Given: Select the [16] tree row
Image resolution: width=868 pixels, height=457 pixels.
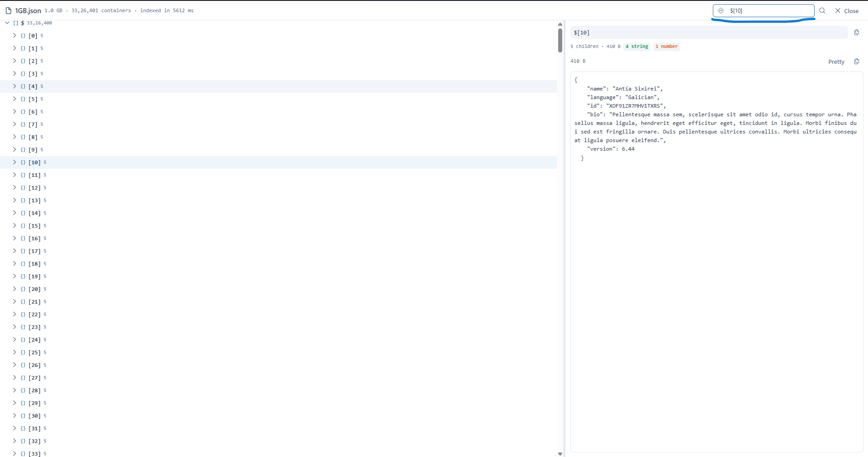Looking at the screenshot, I should click(x=278, y=238).
